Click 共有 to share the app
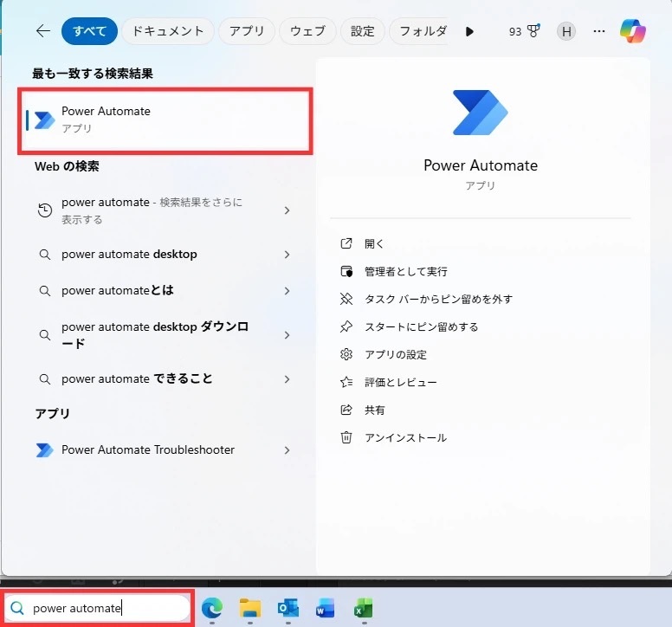Image resolution: width=672 pixels, height=627 pixels. [375, 410]
